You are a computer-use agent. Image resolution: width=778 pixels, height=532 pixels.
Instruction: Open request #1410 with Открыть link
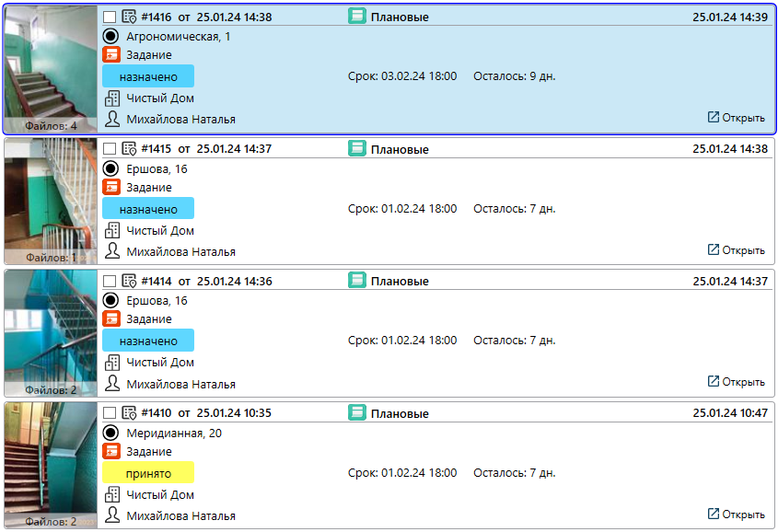[x=736, y=514]
